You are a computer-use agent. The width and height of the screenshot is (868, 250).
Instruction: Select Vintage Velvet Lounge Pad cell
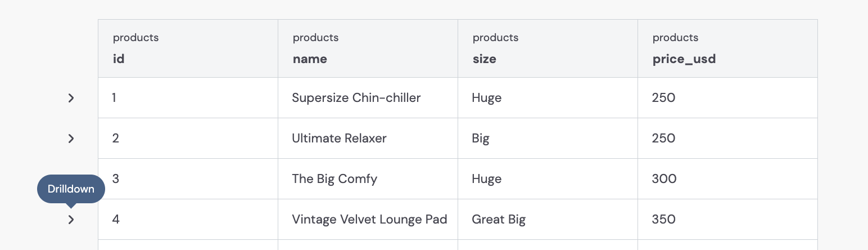(x=368, y=220)
